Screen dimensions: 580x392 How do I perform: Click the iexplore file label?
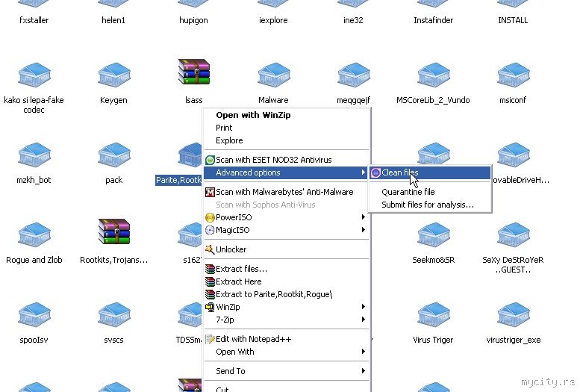273,20
